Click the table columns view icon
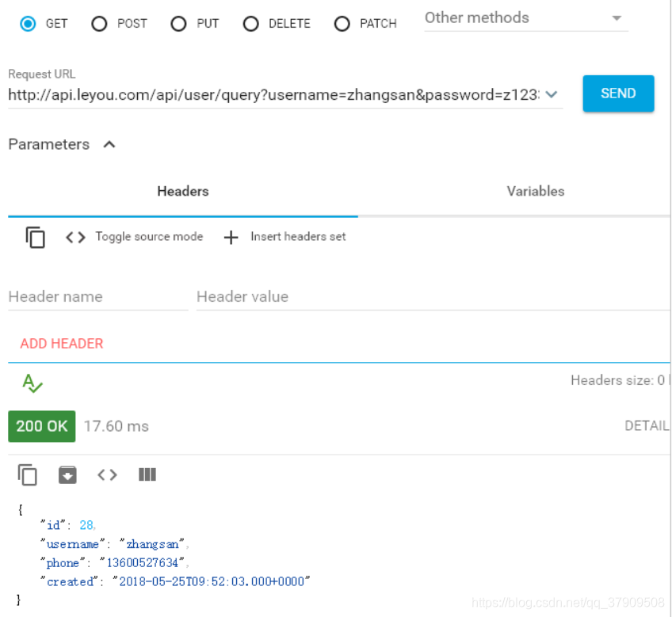 tap(147, 474)
